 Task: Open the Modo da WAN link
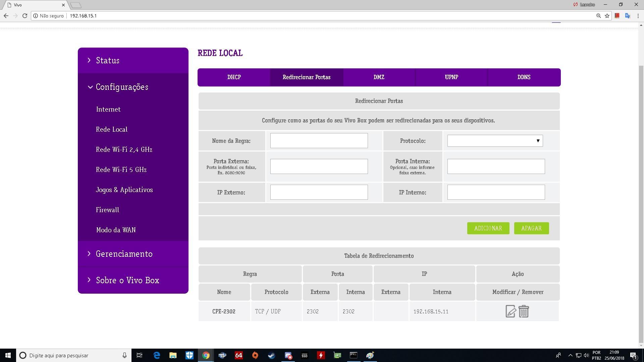click(116, 230)
